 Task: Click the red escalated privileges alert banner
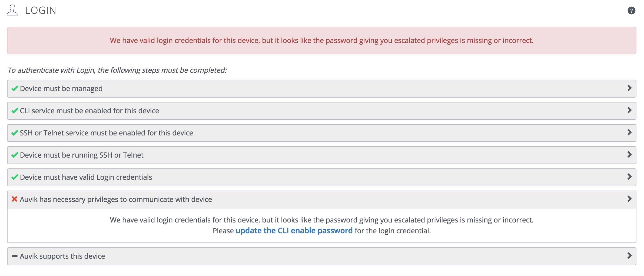(322, 41)
